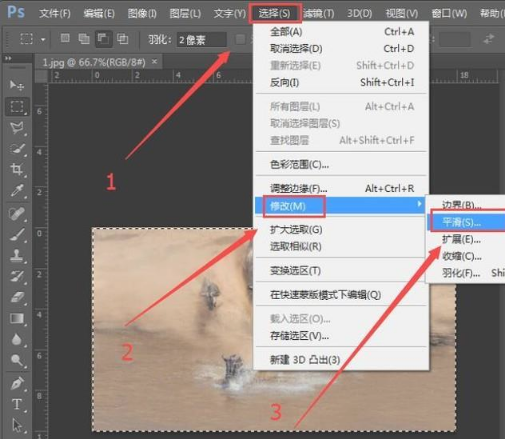Click the ruler origin corner box
This screenshot has height=439, width=505.
pyautogui.click(x=41, y=76)
